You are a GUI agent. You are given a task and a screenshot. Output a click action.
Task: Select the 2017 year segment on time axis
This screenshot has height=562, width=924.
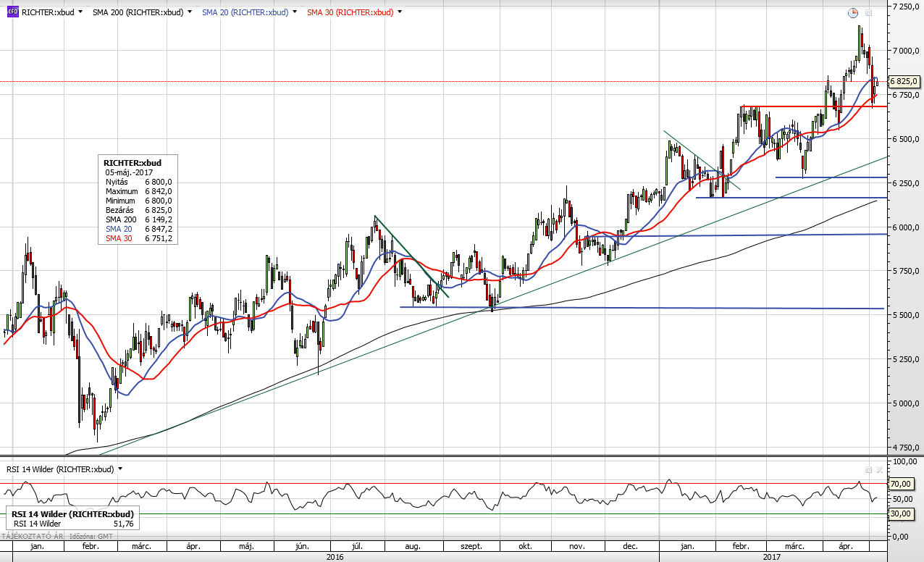773,557
